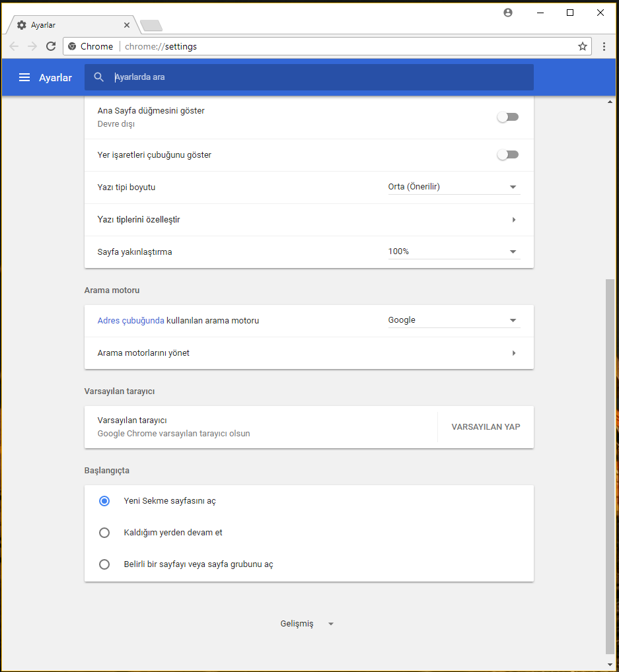Select Belirli bir sayfayı veya sayfa grubunu aç

coord(104,564)
